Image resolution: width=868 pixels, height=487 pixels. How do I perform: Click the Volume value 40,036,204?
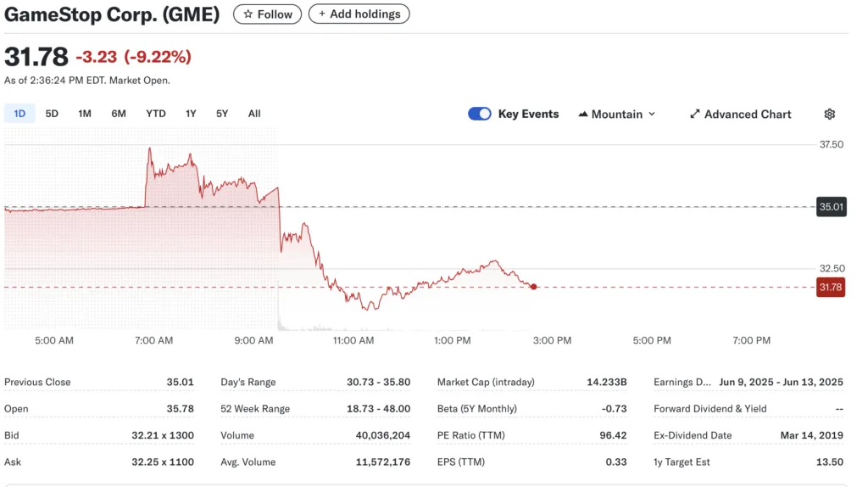(x=383, y=435)
